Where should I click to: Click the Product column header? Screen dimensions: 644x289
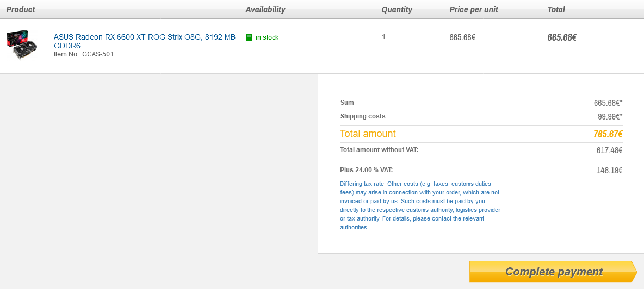21,9
